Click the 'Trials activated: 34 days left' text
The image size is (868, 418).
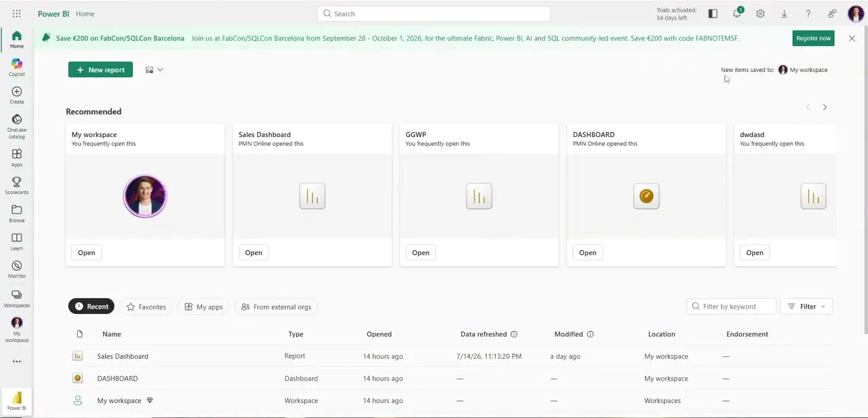pos(676,14)
